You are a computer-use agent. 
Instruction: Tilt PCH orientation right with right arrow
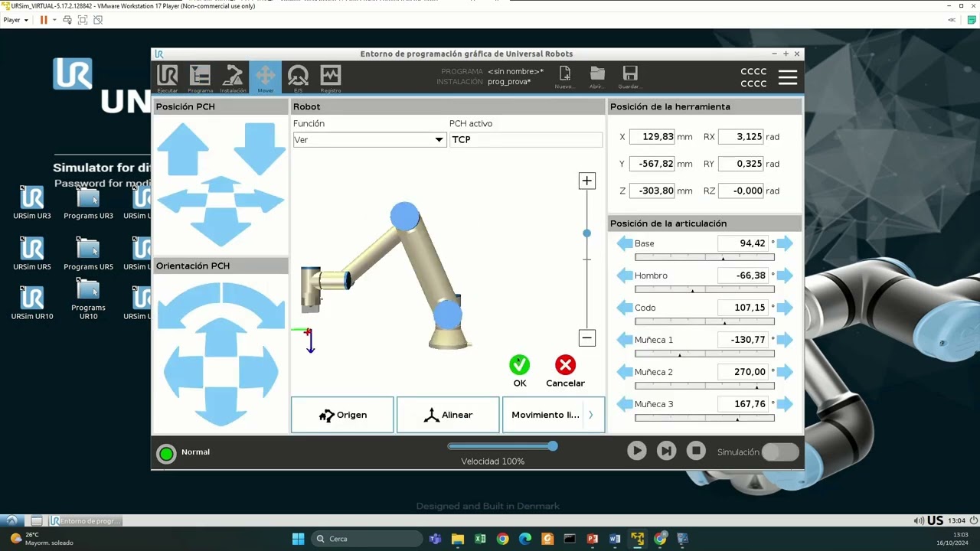click(x=258, y=371)
